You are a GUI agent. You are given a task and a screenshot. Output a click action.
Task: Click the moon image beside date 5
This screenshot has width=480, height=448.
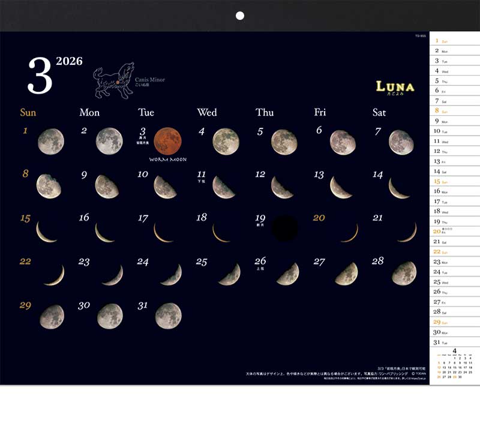284,142
